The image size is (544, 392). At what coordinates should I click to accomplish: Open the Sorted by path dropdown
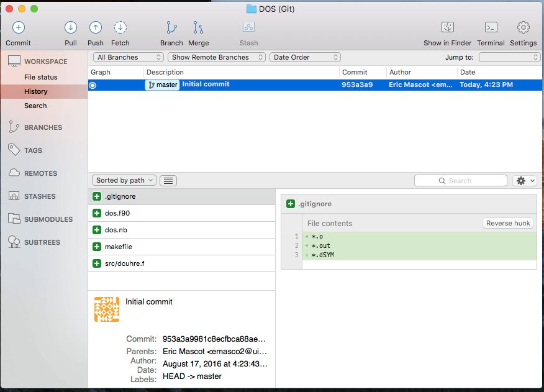click(124, 180)
